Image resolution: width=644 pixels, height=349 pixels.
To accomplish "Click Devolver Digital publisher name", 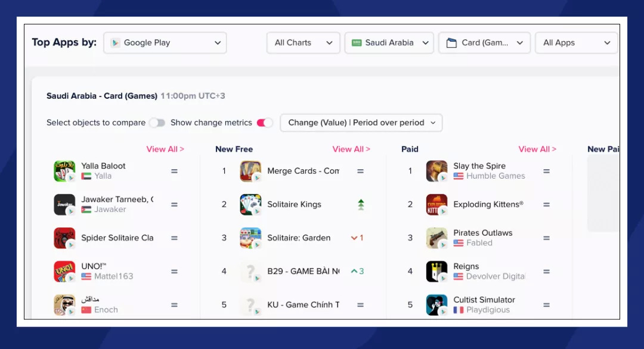I will [496, 276].
